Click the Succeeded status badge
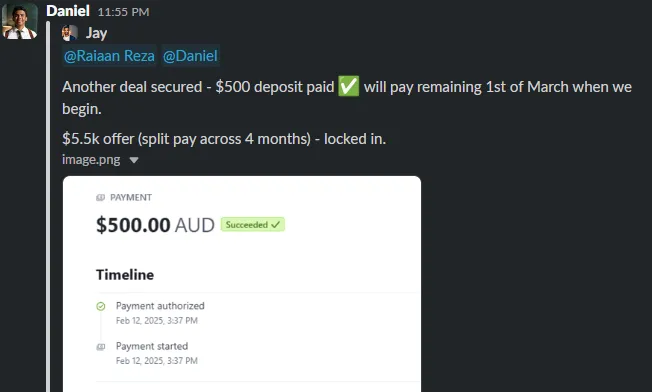Screen dimensions: 652x392 tap(253, 225)
